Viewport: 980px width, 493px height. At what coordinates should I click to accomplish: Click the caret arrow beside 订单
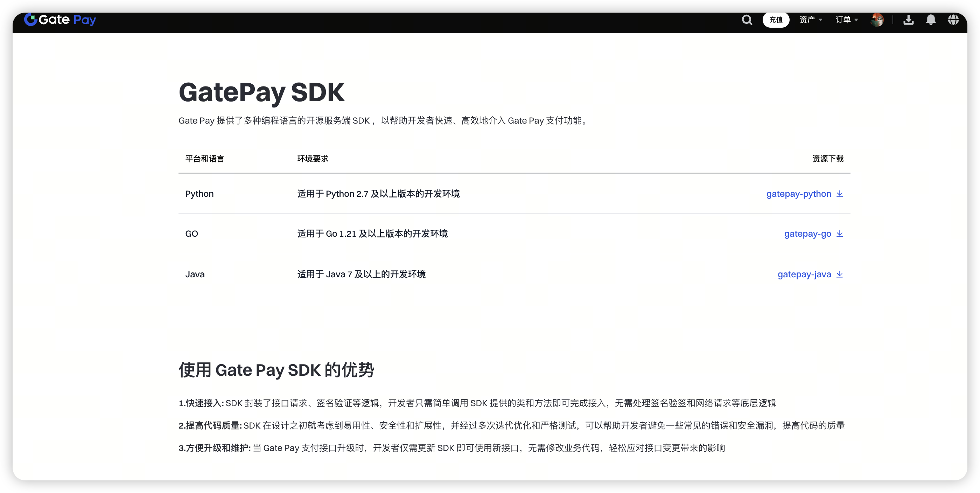(856, 20)
